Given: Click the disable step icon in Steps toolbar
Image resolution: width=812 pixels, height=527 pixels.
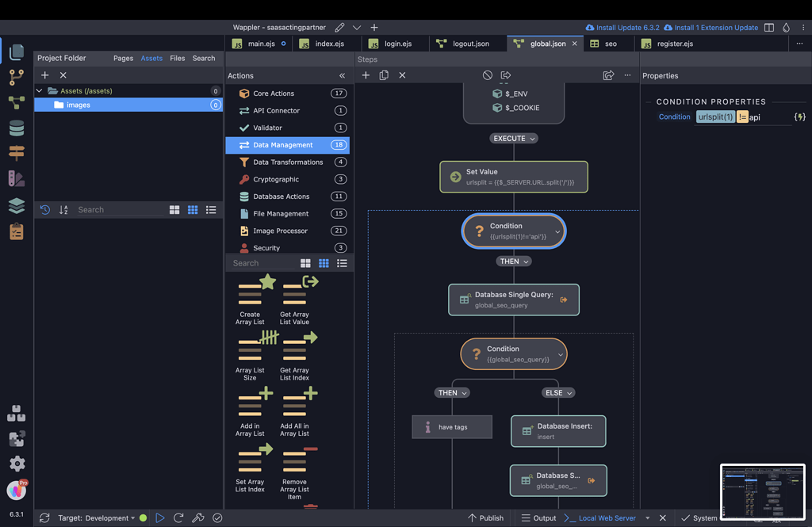Looking at the screenshot, I should click(488, 75).
